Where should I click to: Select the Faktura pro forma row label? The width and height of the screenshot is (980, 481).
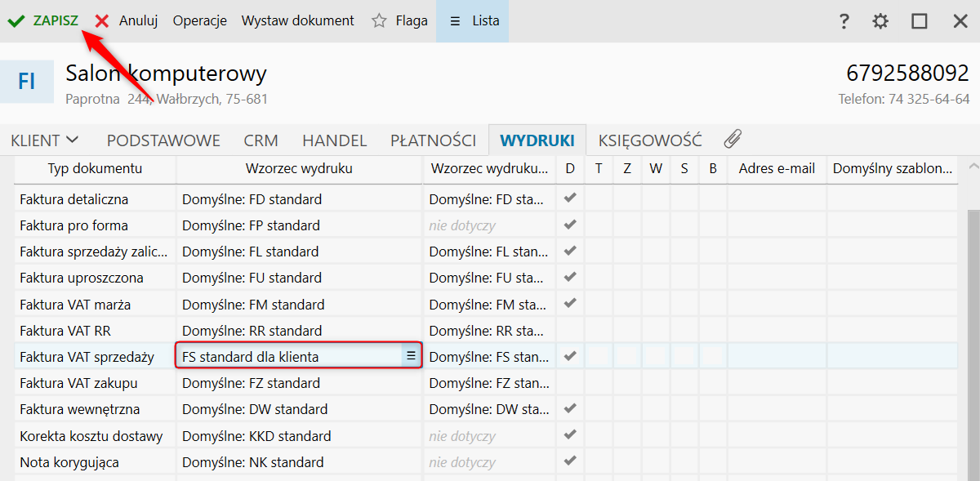coord(73,225)
